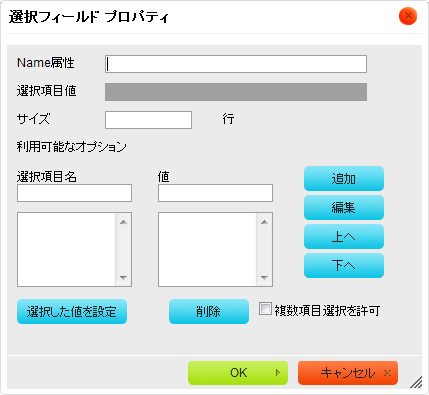Confirm with the green OK button
429x395 pixels.
[238, 373]
